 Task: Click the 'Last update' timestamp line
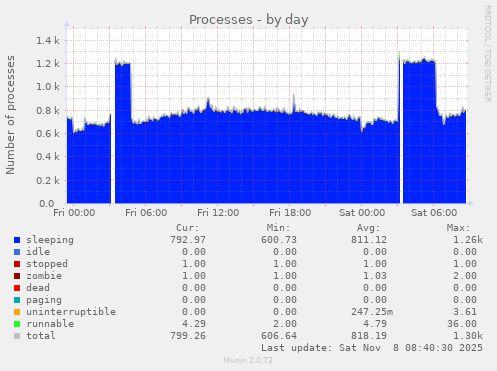(372, 348)
